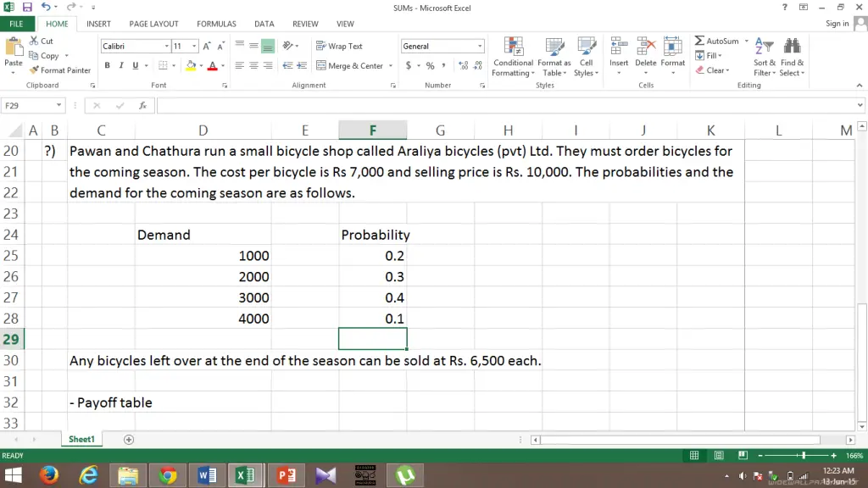This screenshot has width=868, height=488.
Task: Toggle Align Right
Action: click(x=268, y=65)
